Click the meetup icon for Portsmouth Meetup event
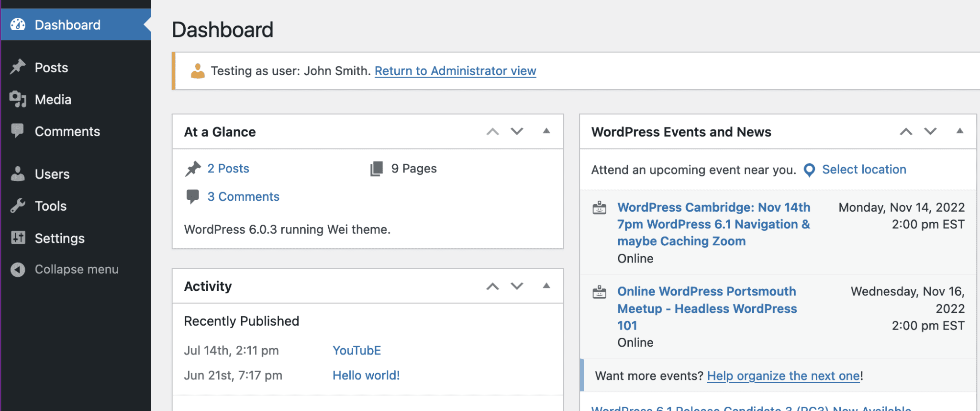 [599, 292]
